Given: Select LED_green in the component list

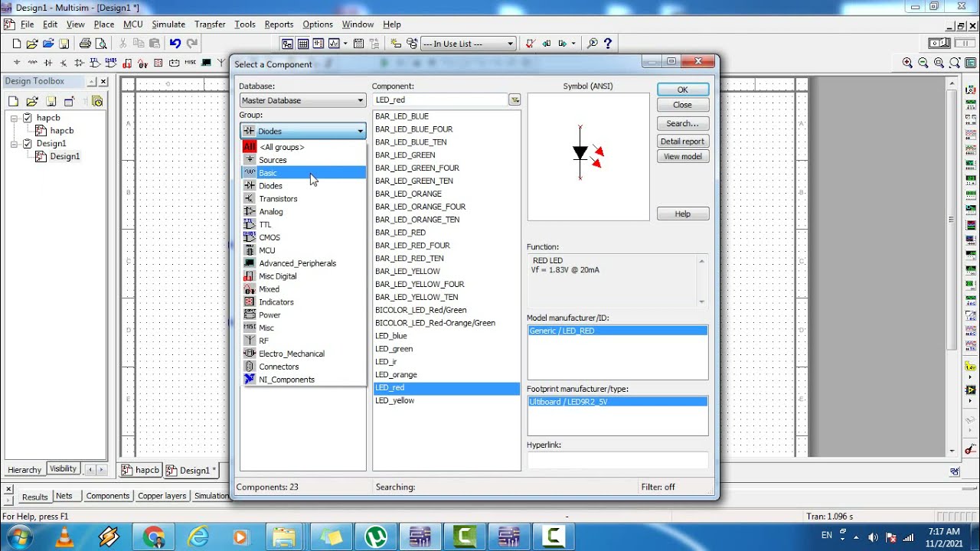Looking at the screenshot, I should coord(446,349).
